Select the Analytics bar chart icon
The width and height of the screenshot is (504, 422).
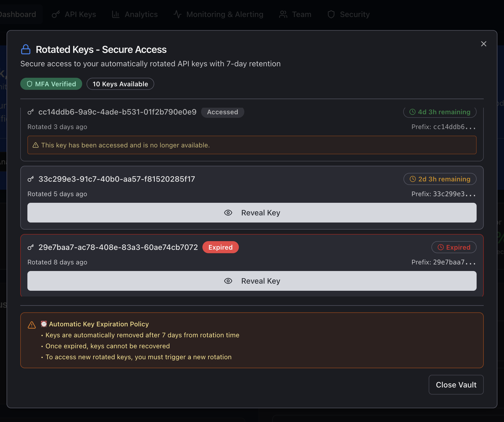115,14
